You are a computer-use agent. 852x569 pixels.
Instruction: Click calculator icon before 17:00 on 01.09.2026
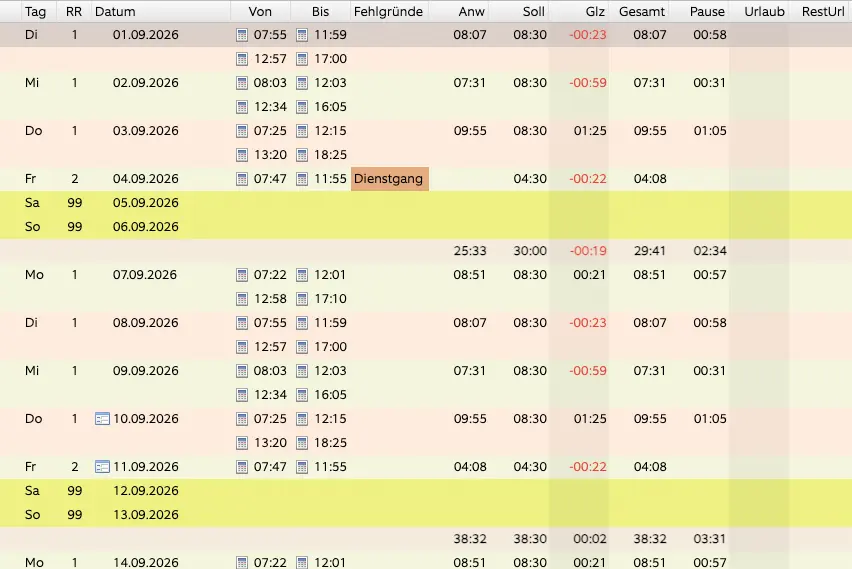pyautogui.click(x=302, y=59)
